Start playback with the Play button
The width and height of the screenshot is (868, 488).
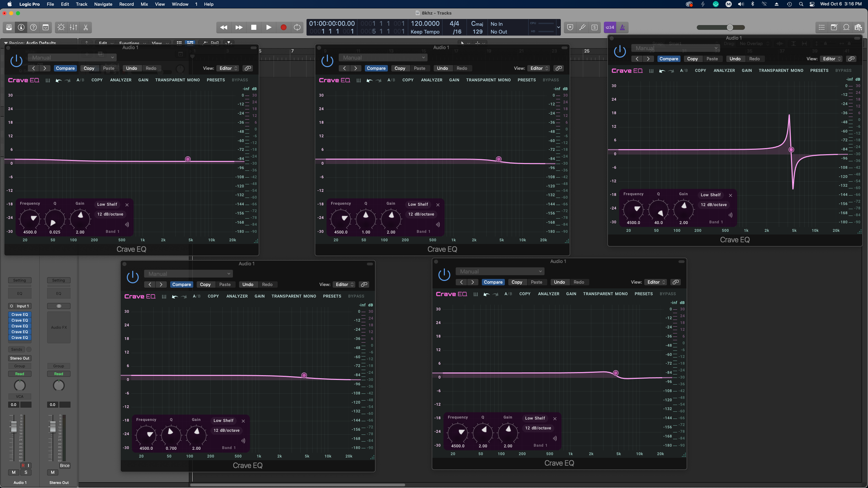pos(269,27)
